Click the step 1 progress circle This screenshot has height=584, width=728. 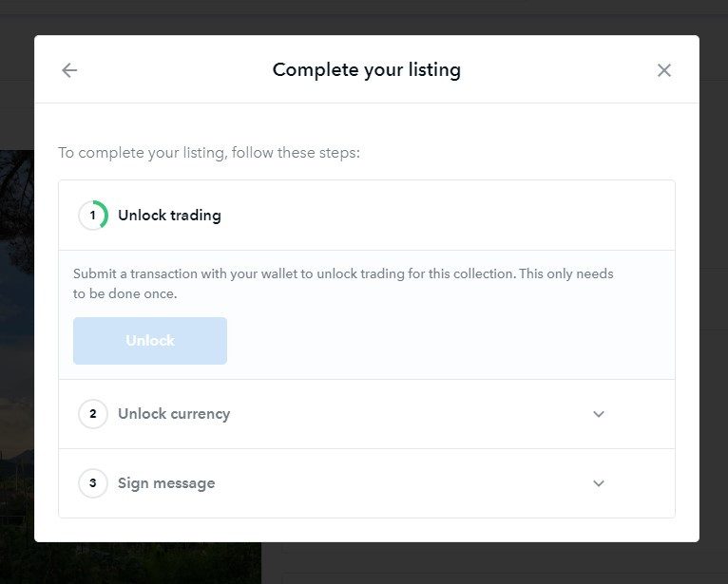pyautogui.click(x=93, y=216)
